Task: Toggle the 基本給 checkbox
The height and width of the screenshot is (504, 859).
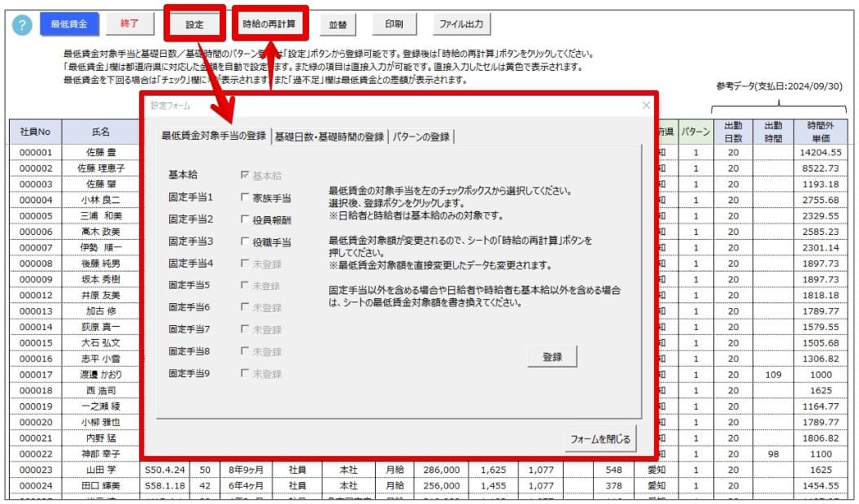Action: coord(245,175)
